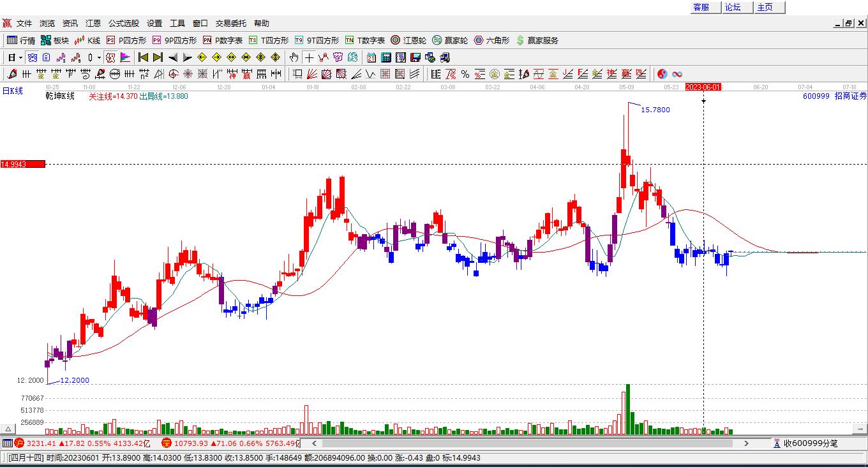Open the 交易委托 menu
Image resolution: width=868 pixels, height=467 pixels.
[231, 24]
